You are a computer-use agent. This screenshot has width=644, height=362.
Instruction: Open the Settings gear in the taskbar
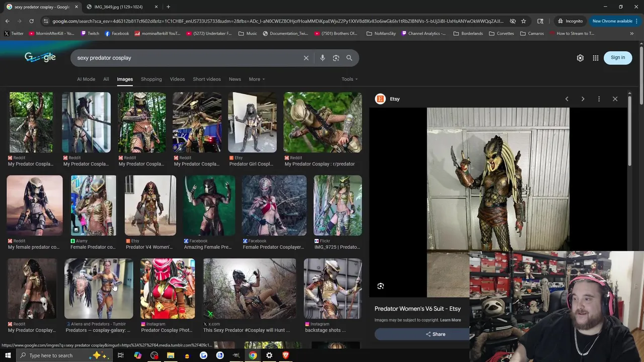[269, 355]
